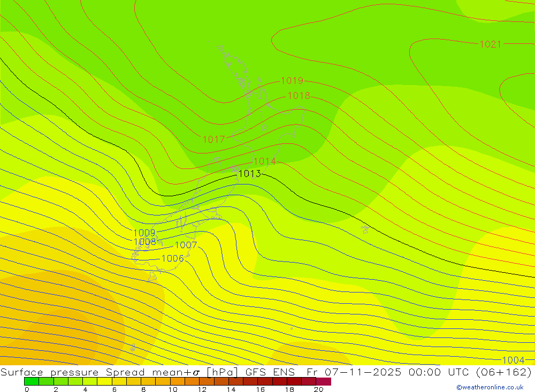This screenshot has height=392, width=535.
Task: Select the 1017 contour label
Action: 213,139
